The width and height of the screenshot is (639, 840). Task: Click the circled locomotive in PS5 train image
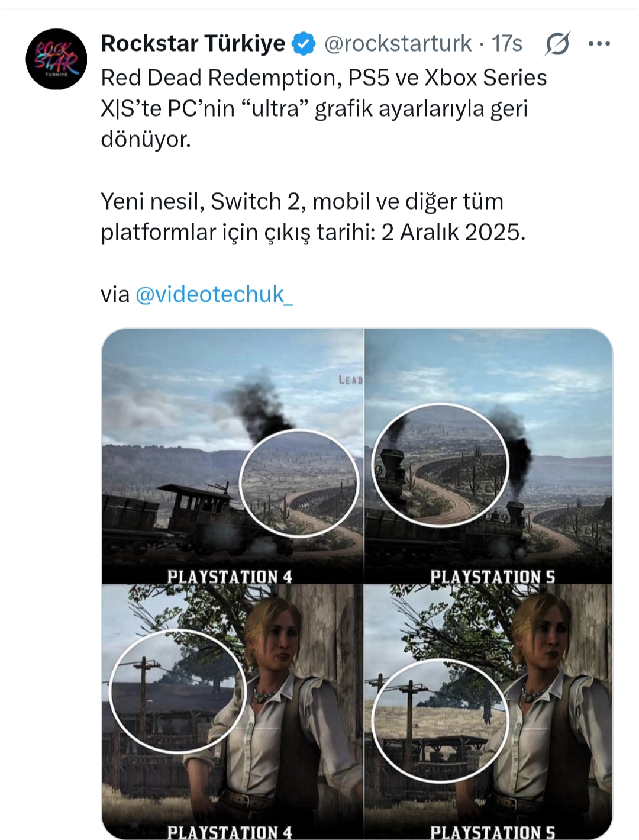(440, 465)
